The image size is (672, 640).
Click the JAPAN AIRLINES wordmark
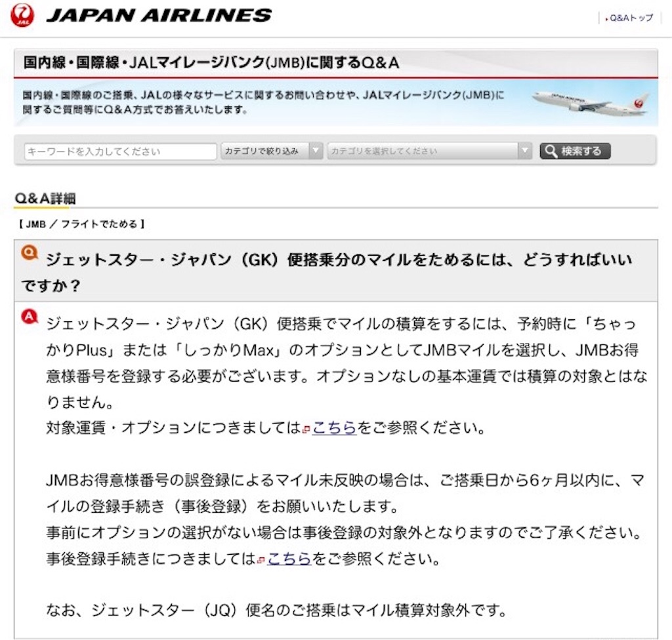tap(159, 16)
